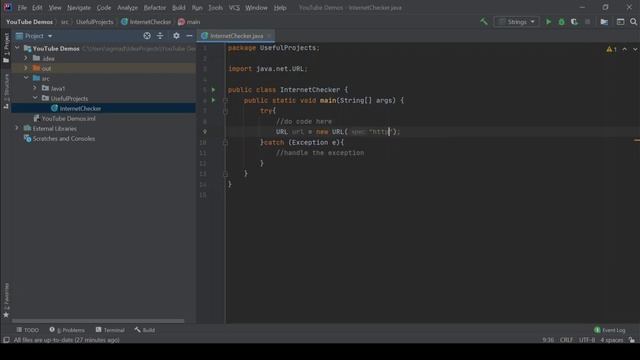This screenshot has height=360, width=640.
Task: Open the Refactor menu
Action: tap(155, 8)
